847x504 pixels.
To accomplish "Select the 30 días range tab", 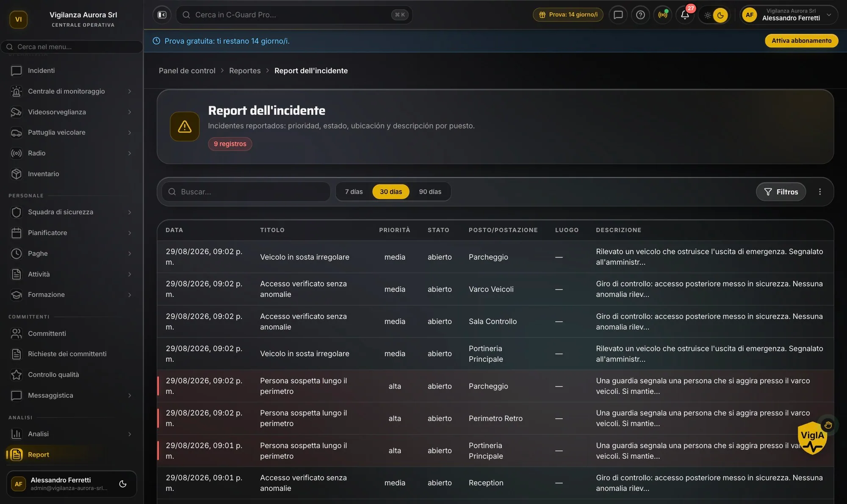I will [x=390, y=192].
